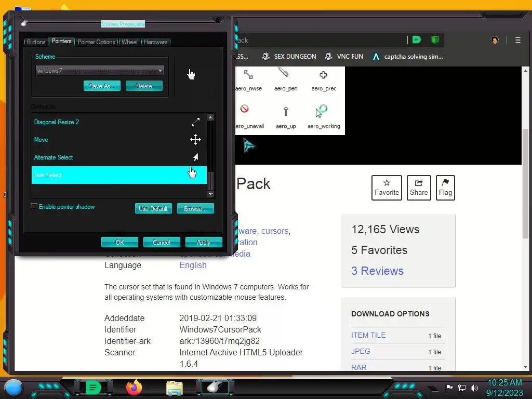Select the Pointers tab
The image size is (532, 399).
[x=61, y=41]
